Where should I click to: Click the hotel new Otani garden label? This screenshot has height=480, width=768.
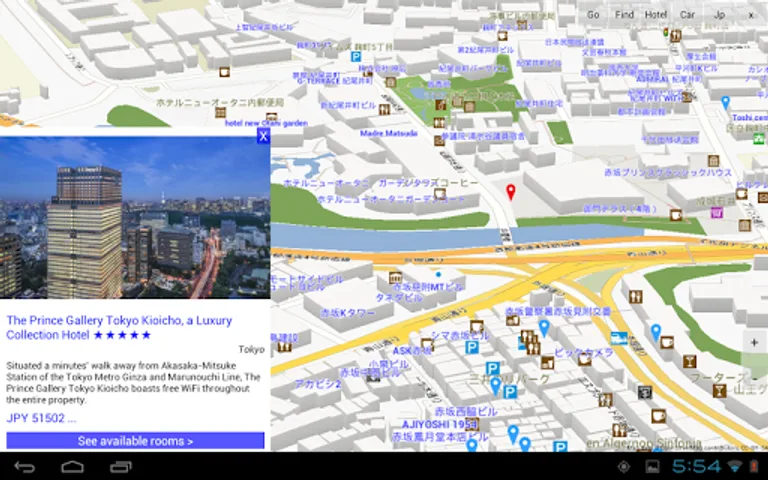pyautogui.click(x=266, y=123)
